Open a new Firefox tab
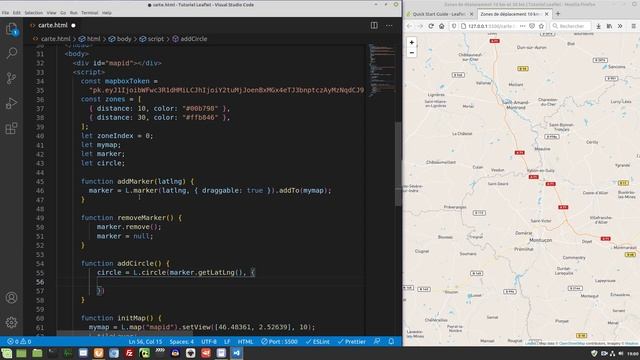Screen dimensions: 640x360 pos(558,14)
